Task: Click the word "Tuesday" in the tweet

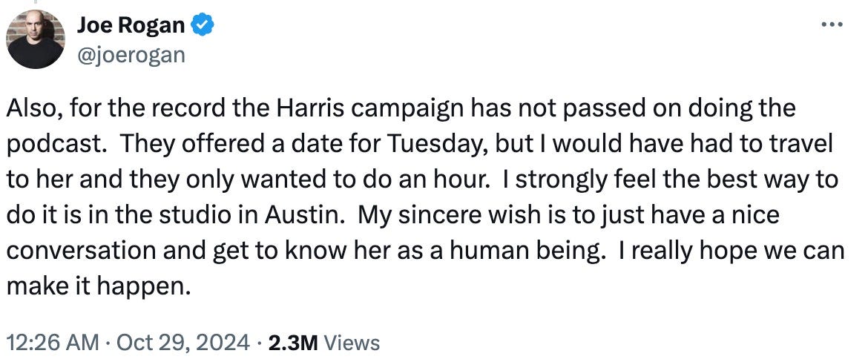Action: click(x=437, y=145)
